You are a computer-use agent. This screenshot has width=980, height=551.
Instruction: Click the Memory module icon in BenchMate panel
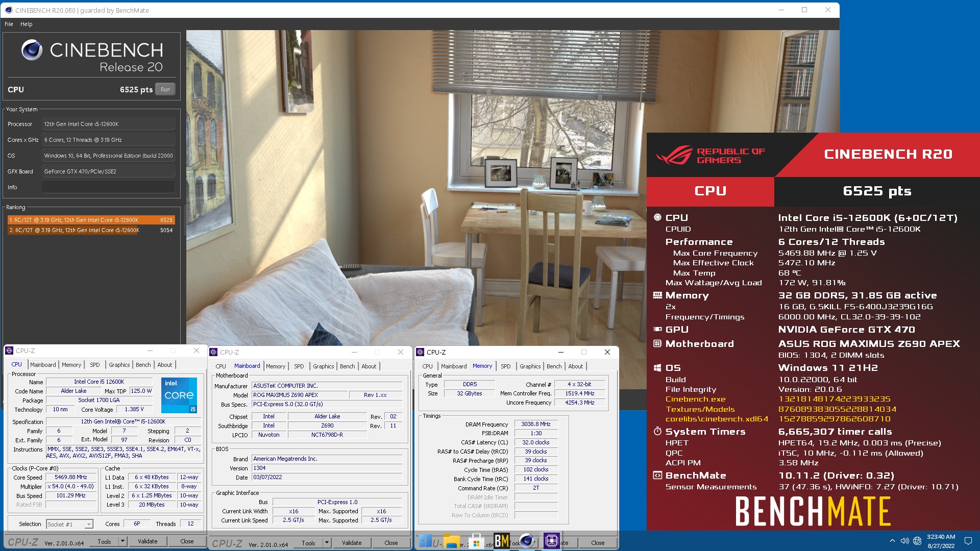coord(657,295)
